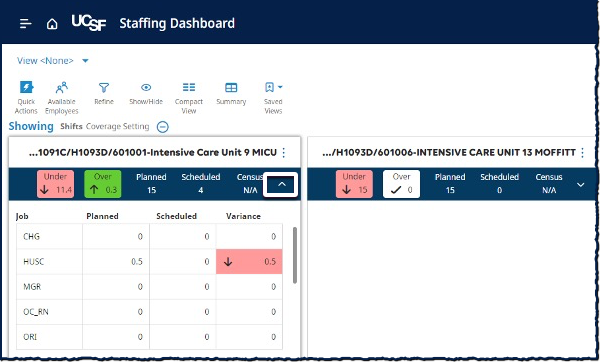
Task: Click Planned 15 in MICU header
Action: pos(152,184)
